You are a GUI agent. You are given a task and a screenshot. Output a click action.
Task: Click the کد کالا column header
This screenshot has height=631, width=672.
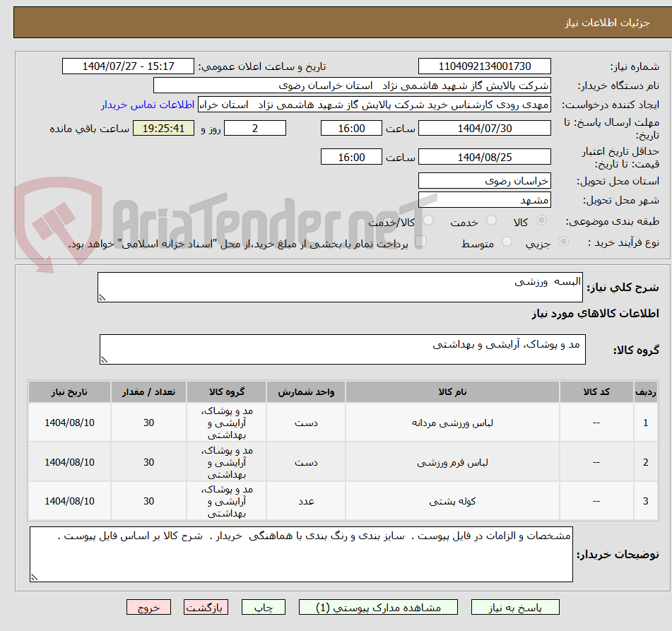click(596, 391)
